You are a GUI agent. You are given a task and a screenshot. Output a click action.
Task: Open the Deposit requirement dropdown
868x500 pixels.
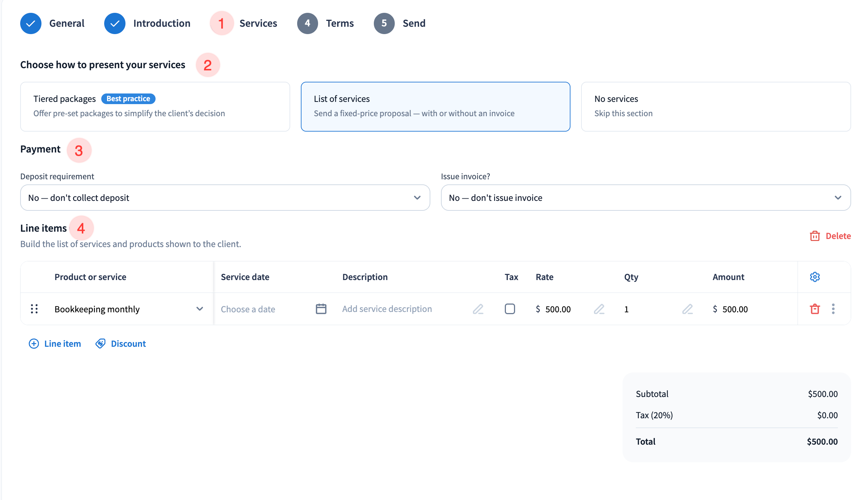click(225, 198)
